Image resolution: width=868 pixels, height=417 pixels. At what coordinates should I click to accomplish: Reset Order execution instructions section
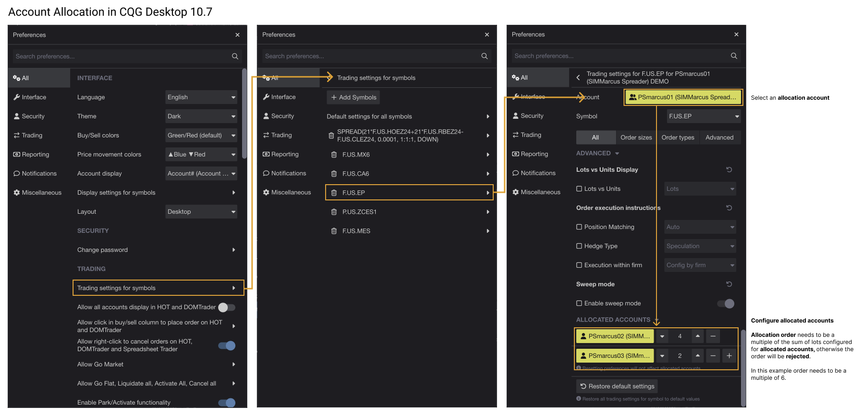[x=729, y=208]
